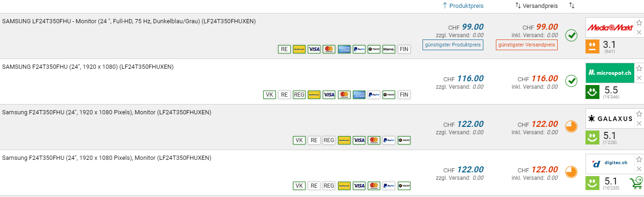Open the microspot.ch shop logo
Viewport: 644px width, 197px height.
(x=609, y=73)
